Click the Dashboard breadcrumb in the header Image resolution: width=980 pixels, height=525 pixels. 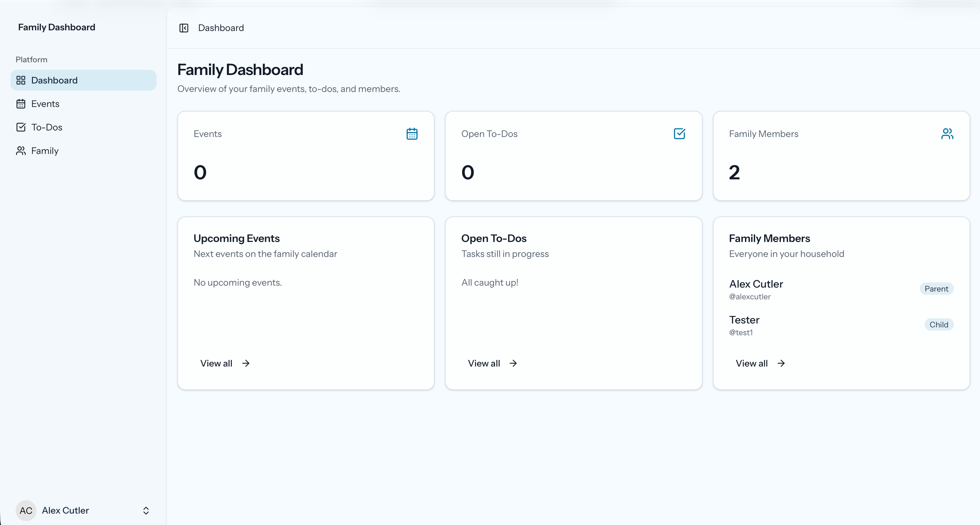[x=221, y=28]
